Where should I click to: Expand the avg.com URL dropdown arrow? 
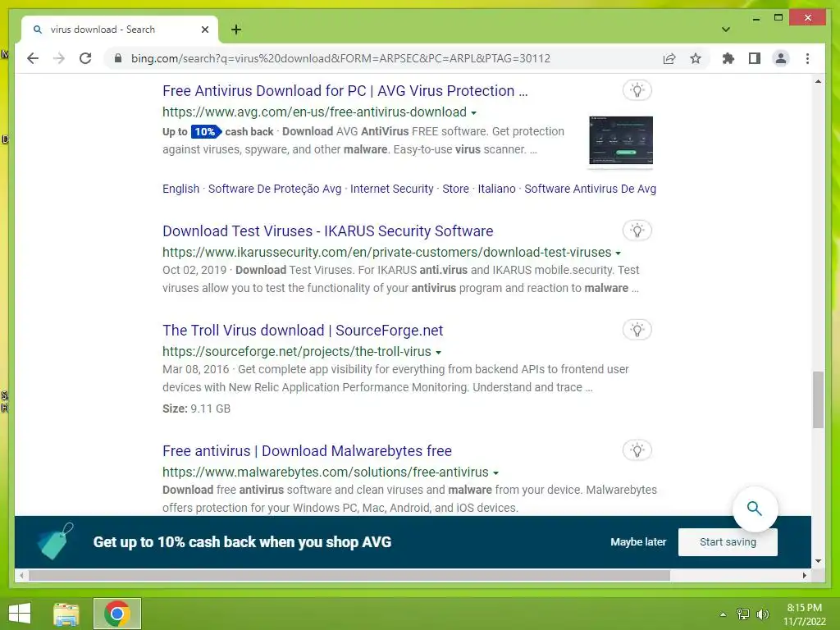[x=473, y=112]
